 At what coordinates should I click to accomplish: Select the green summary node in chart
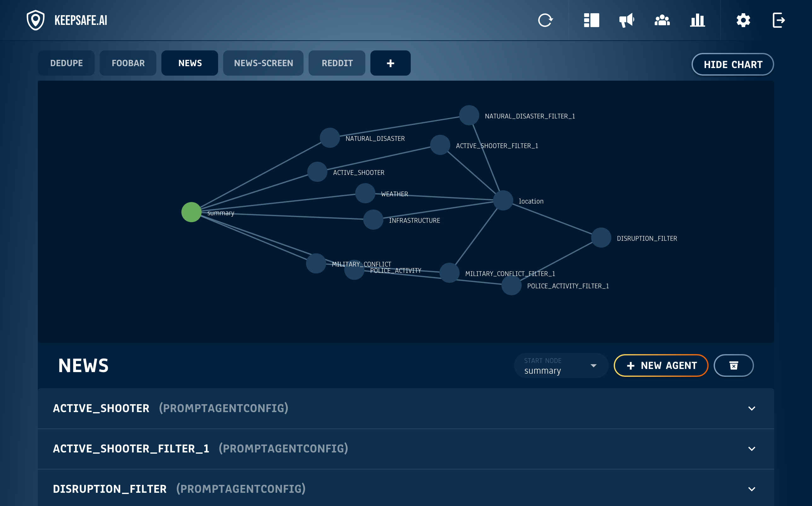(x=191, y=212)
